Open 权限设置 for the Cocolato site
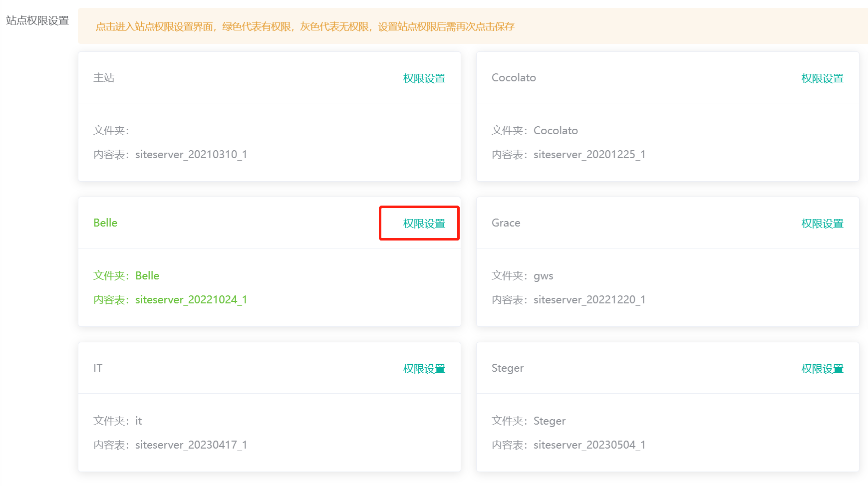This screenshot has width=868, height=486. (822, 78)
